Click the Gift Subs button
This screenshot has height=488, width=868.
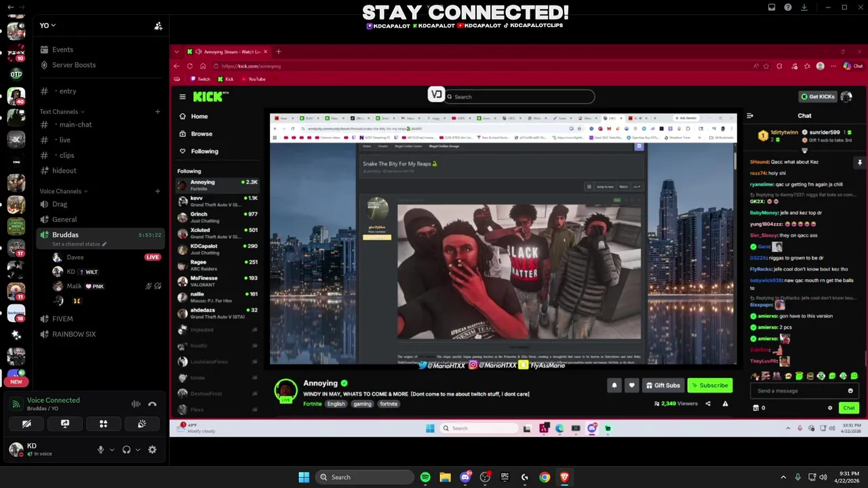coord(663,386)
